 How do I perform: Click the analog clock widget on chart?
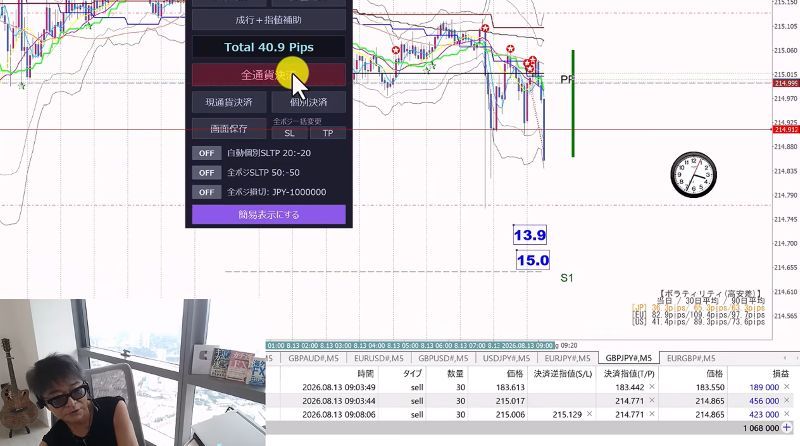click(x=693, y=175)
